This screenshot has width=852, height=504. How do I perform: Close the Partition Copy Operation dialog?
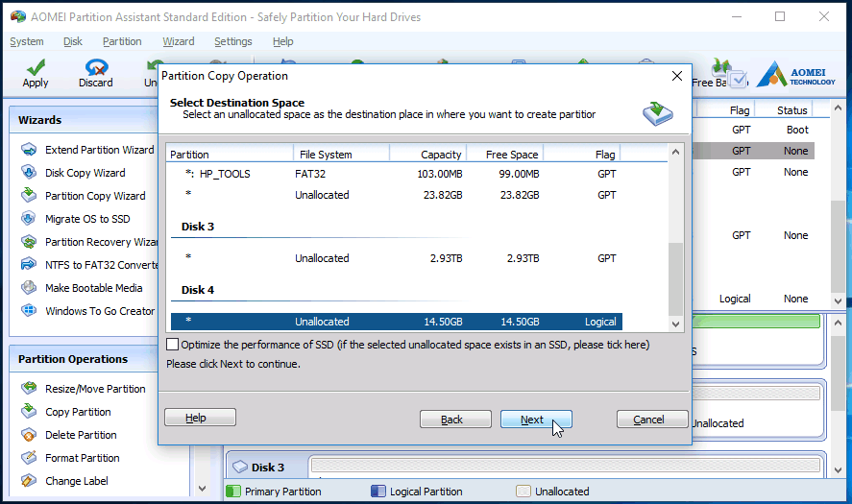[677, 76]
